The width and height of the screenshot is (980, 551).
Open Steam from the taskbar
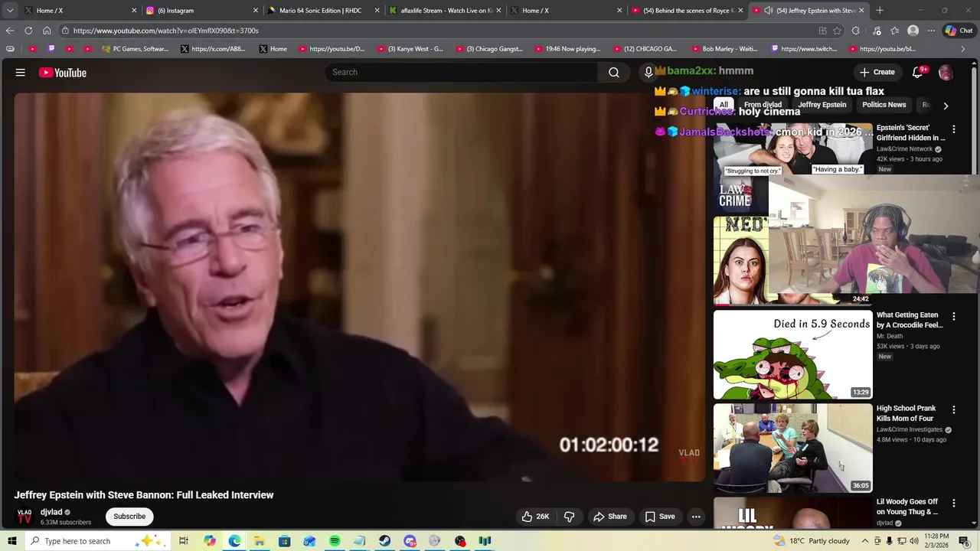pyautogui.click(x=384, y=541)
